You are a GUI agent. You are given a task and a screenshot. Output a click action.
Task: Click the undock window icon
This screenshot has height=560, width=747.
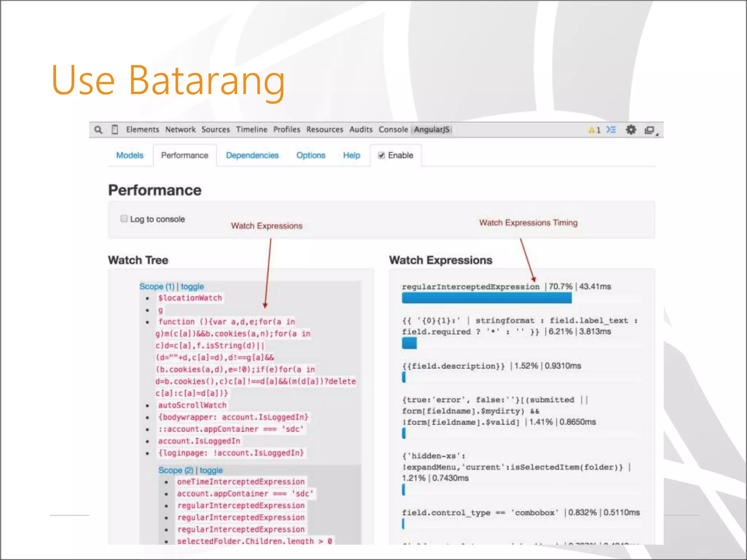(x=650, y=130)
